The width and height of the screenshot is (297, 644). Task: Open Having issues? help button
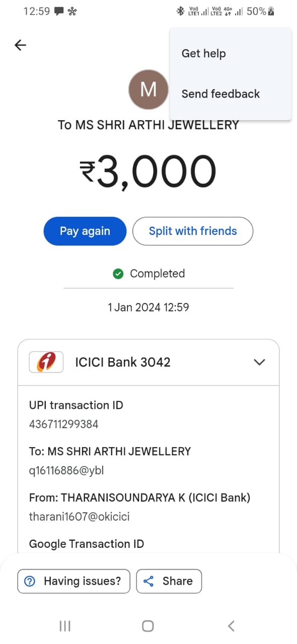74,581
